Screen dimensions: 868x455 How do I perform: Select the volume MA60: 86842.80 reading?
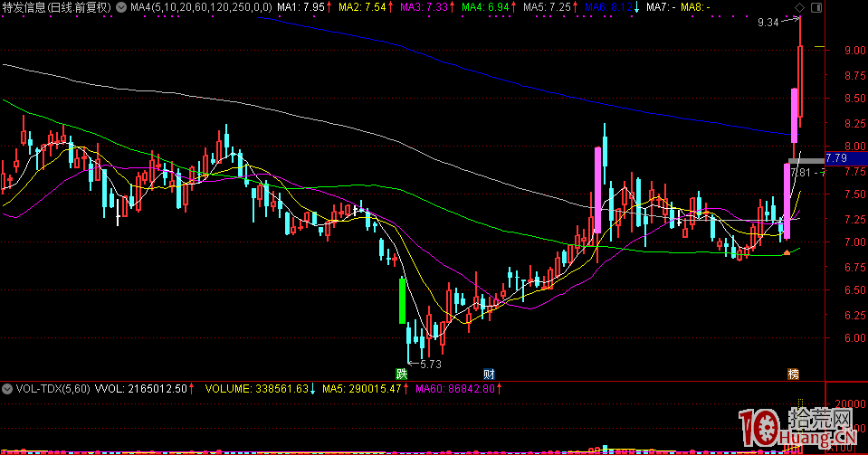point(455,389)
